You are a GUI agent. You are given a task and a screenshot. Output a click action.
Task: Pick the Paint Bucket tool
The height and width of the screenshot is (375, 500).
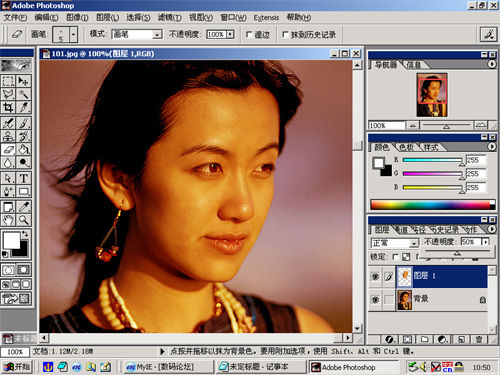click(x=24, y=149)
